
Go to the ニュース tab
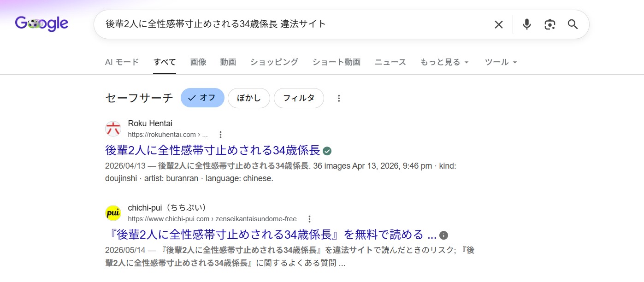390,62
